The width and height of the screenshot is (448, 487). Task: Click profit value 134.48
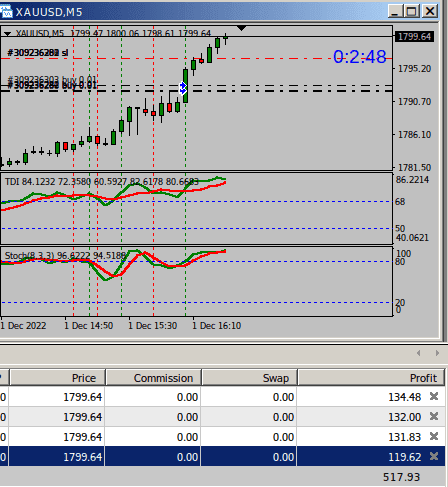tap(405, 397)
